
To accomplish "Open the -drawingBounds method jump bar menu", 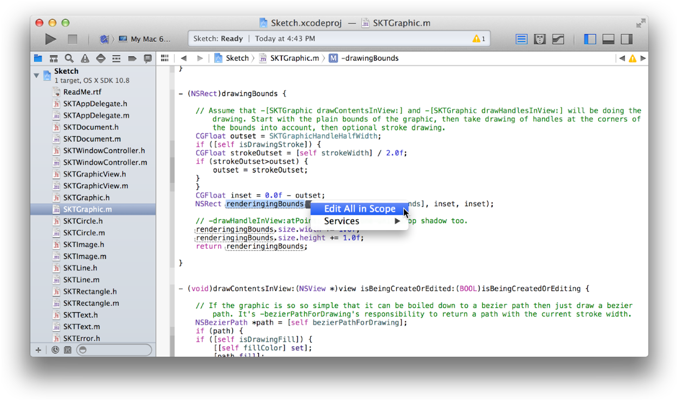I will 364,58.
